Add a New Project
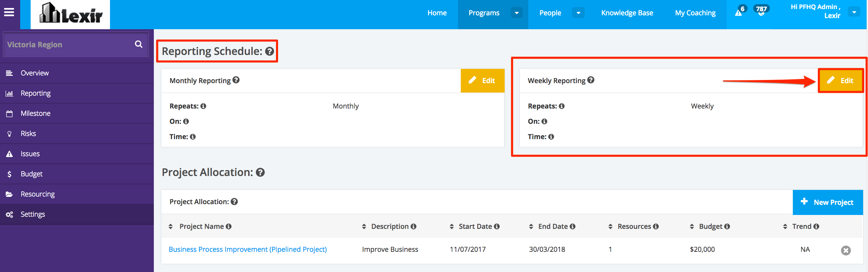This screenshot has width=868, height=272. (x=828, y=202)
